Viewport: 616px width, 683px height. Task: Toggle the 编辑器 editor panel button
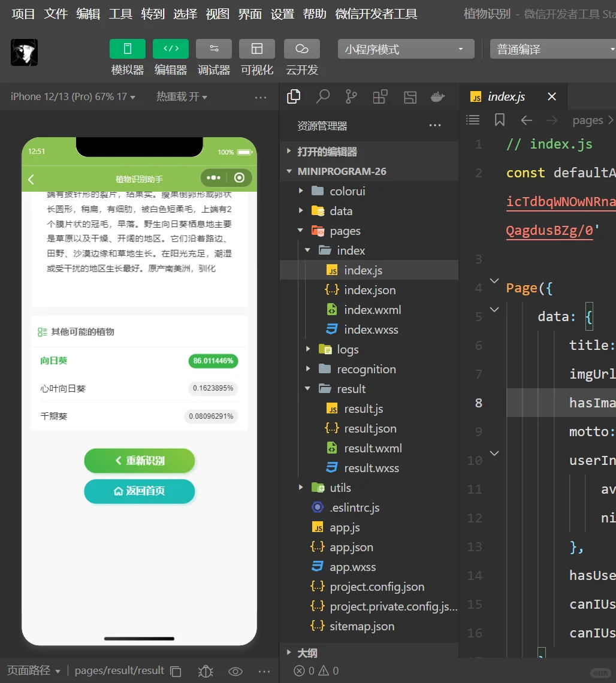tap(170, 49)
